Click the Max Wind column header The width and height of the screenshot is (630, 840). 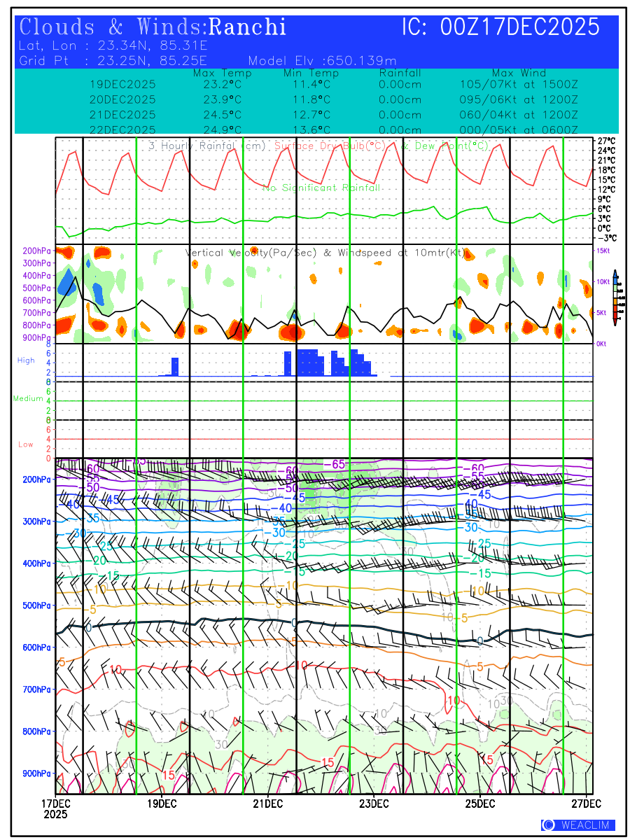(519, 73)
